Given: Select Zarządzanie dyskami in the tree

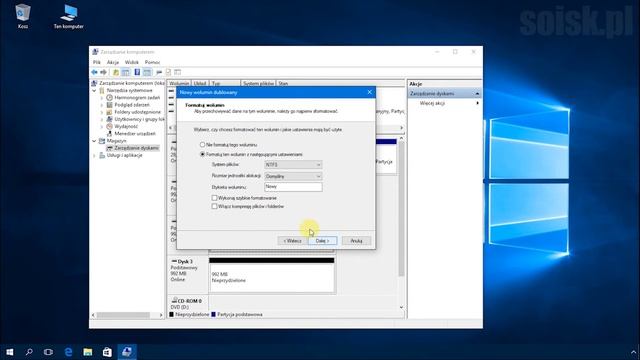Looking at the screenshot, I should [136, 148].
